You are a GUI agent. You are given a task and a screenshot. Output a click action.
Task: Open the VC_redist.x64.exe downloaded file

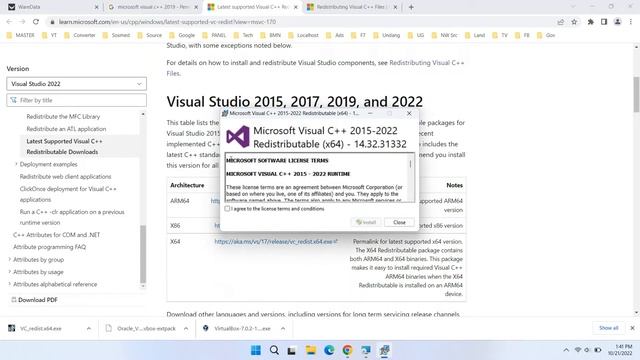click(41, 328)
